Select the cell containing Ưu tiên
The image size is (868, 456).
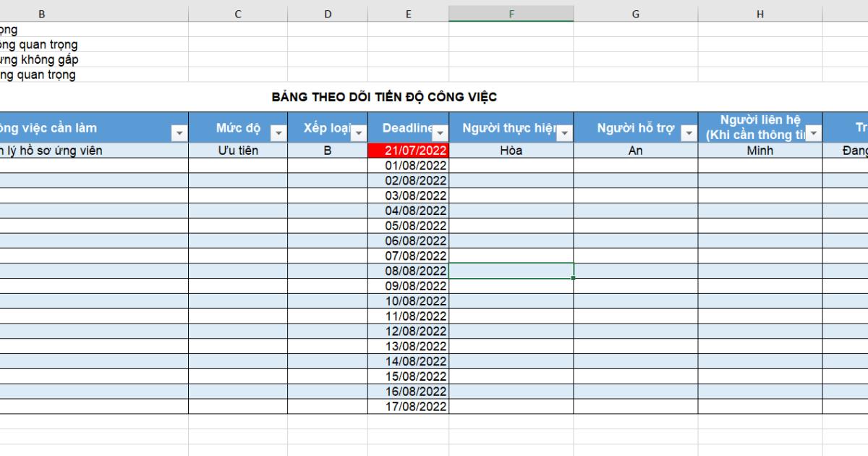tap(238, 151)
